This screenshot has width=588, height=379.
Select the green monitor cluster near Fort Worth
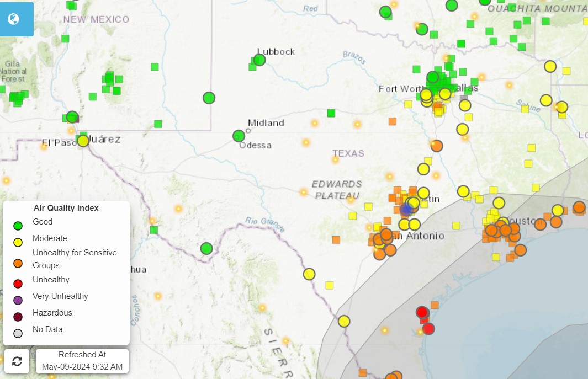[432, 78]
